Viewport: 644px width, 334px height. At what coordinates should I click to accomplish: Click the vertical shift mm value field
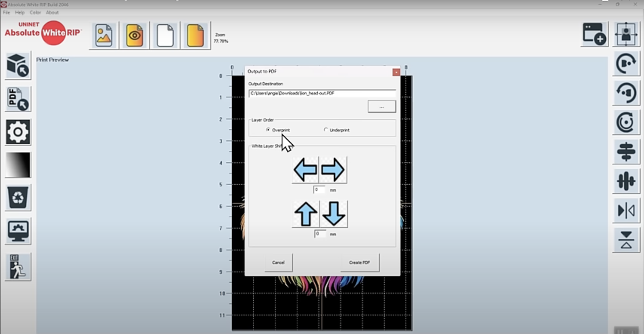coord(320,234)
